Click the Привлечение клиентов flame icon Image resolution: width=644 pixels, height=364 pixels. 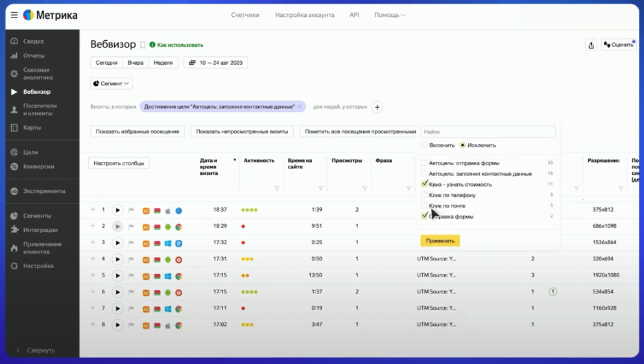tap(14, 248)
